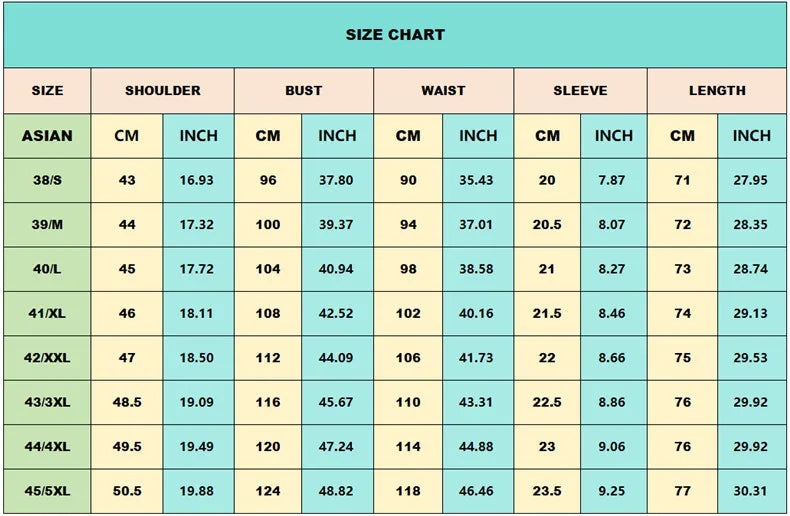Select the 9.25 sleeve inch cell
The image size is (790, 516).
pos(613,492)
